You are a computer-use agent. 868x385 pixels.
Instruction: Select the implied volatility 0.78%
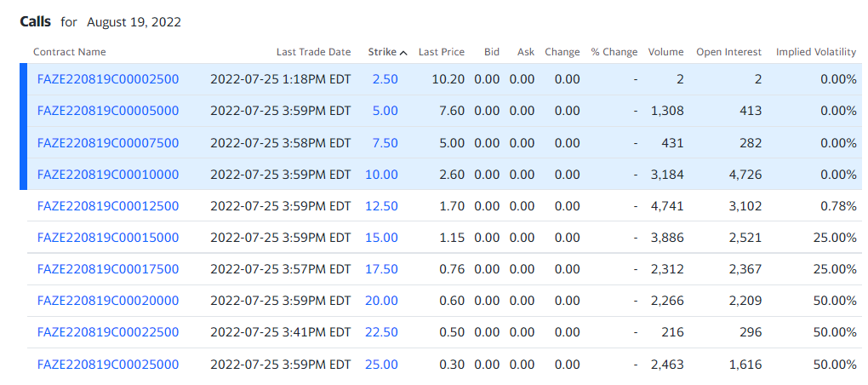(x=839, y=206)
